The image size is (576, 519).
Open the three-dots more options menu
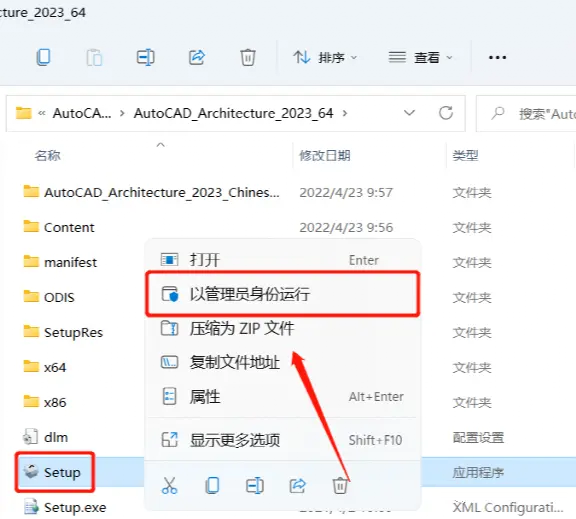[x=497, y=58]
